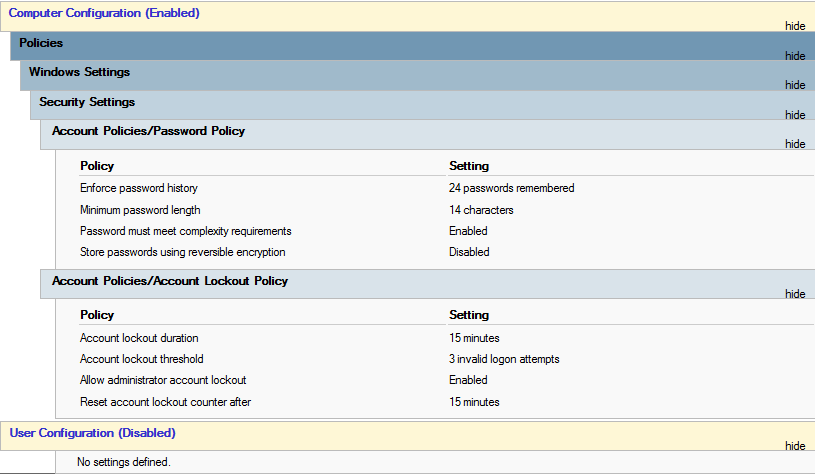The width and height of the screenshot is (815, 474).
Task: Select the Allow administrator account lockout row
Action: [163, 380]
